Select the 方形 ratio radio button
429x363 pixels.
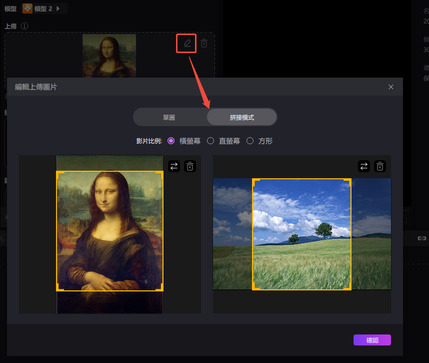point(250,141)
